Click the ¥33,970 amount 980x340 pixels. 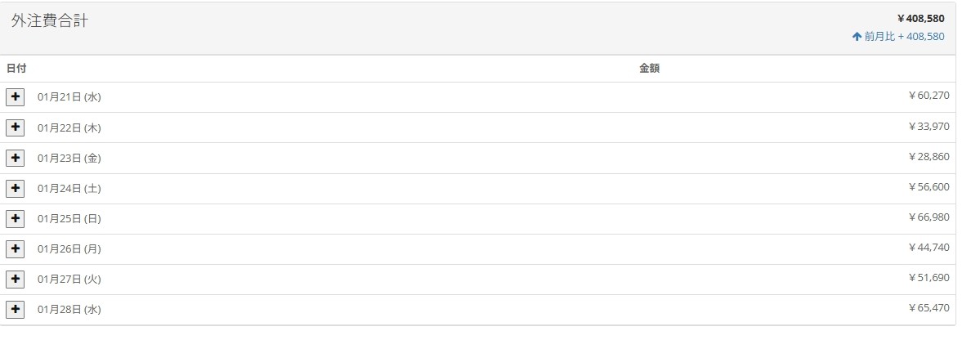(x=929, y=127)
